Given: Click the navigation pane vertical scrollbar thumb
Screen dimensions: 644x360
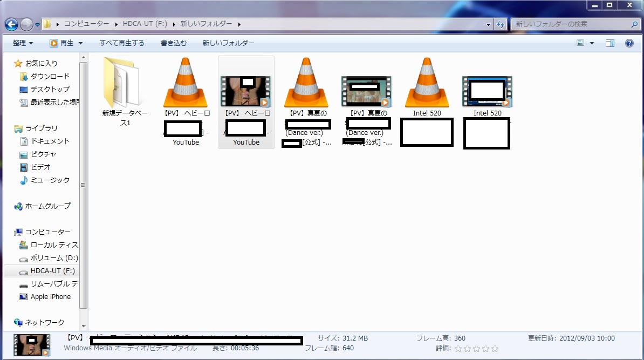Looking at the screenshot, I should (84, 185).
